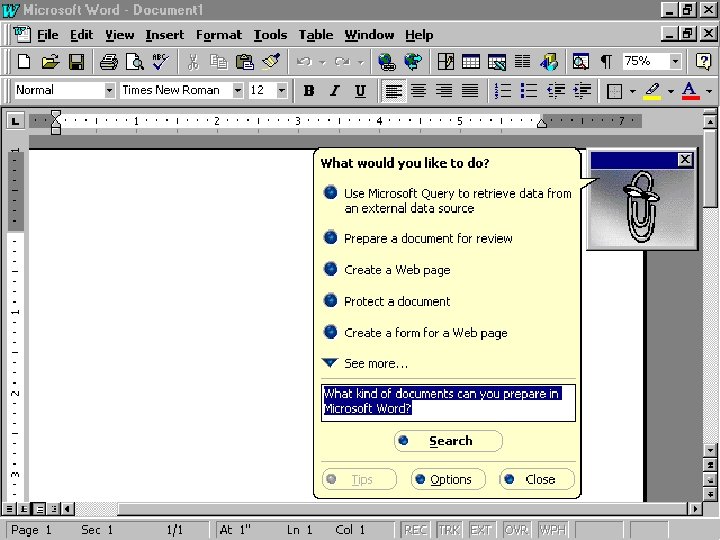Decrease paragraph indent
This screenshot has width=720, height=540.
tap(556, 90)
